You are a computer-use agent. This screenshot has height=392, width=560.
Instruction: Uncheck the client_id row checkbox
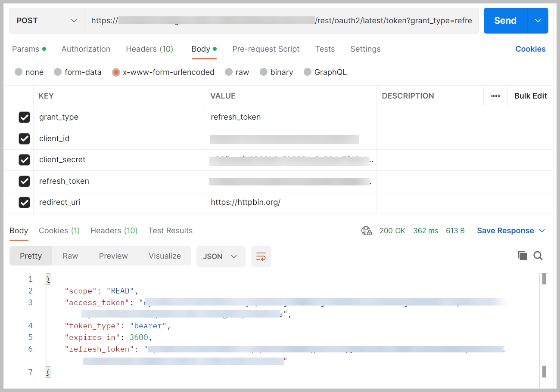point(24,139)
